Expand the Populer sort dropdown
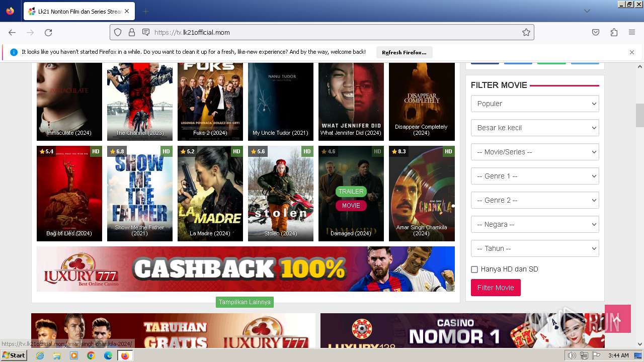 pyautogui.click(x=535, y=104)
